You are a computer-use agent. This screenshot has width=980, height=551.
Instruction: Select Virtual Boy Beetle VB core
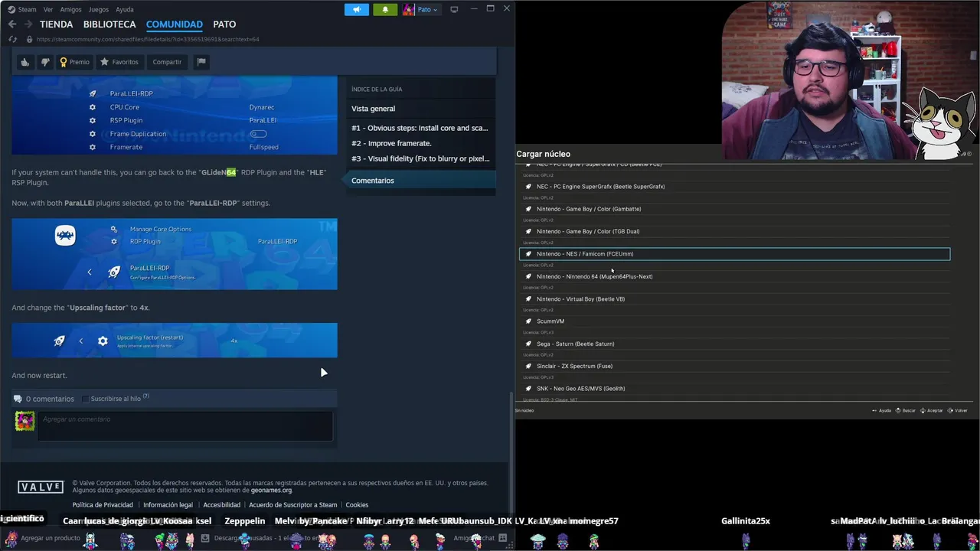[734, 299]
